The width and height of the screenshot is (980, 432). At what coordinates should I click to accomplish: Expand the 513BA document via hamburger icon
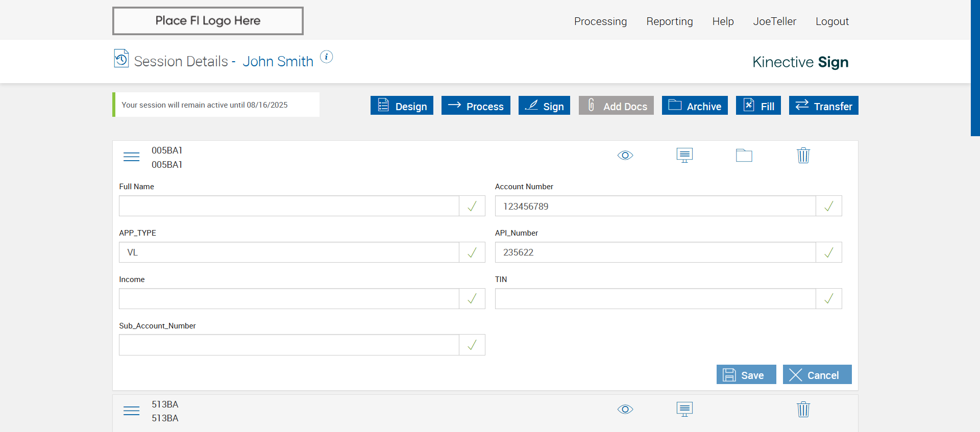(x=131, y=411)
